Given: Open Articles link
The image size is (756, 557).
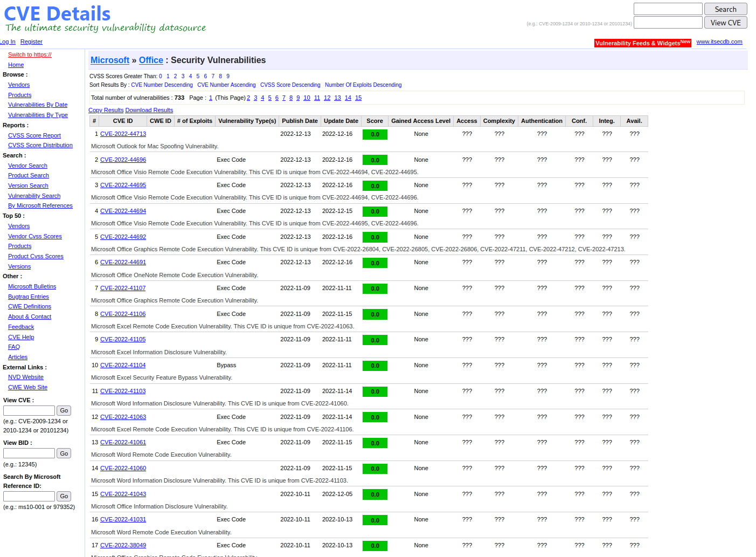Looking at the screenshot, I should click(x=18, y=357).
